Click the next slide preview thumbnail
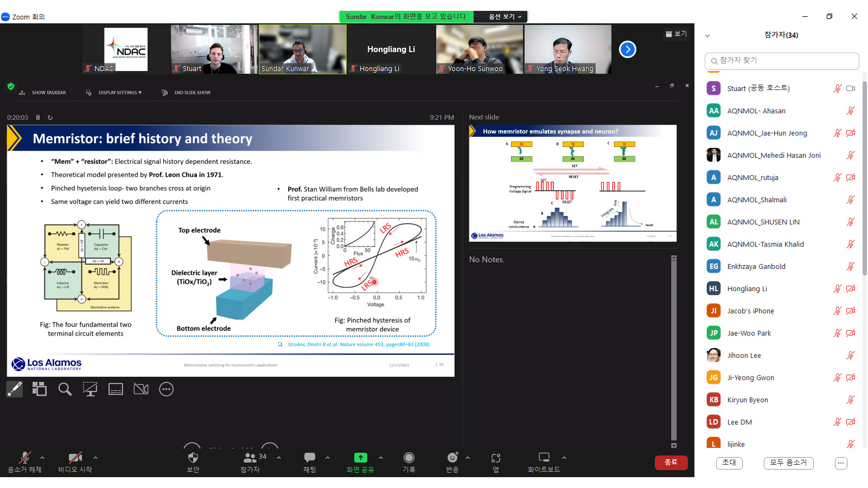The image size is (868, 488). pyautogui.click(x=573, y=183)
